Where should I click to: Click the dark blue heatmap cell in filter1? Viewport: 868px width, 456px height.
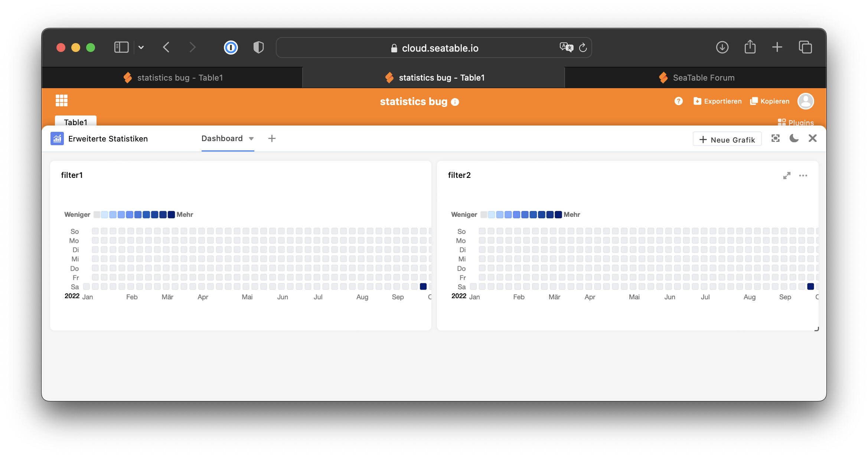point(423,286)
